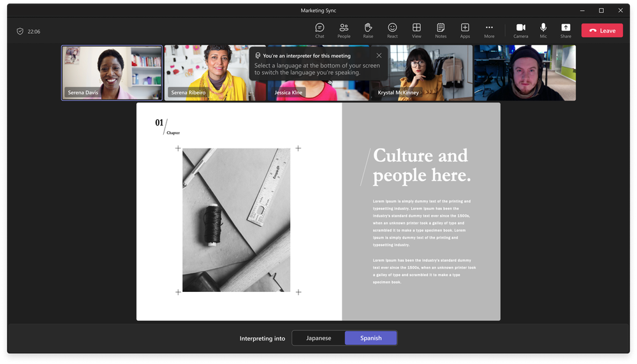Leave the meeting
Viewport: 637px width, 364px height.
coord(601,31)
